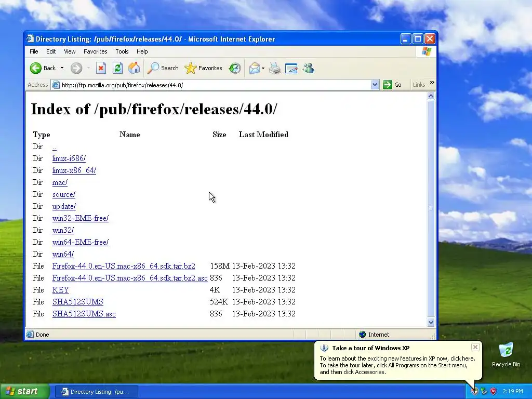Open the win32/ directory link
Screen dimensions: 532x399
63,230
